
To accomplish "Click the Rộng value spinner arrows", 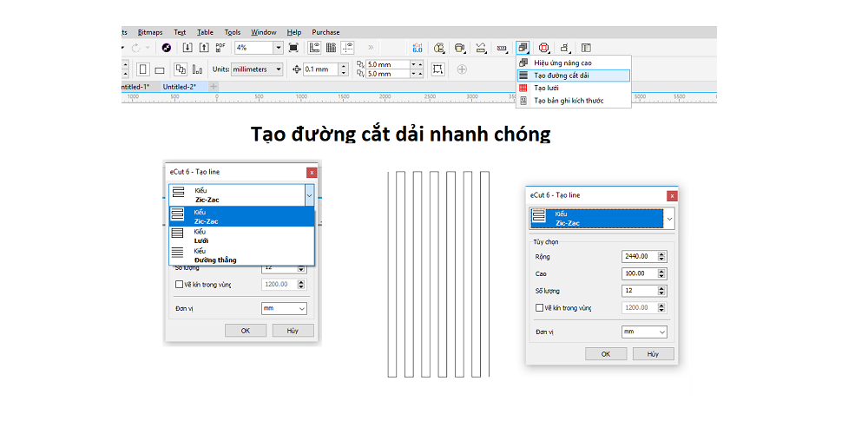I will 662,256.
